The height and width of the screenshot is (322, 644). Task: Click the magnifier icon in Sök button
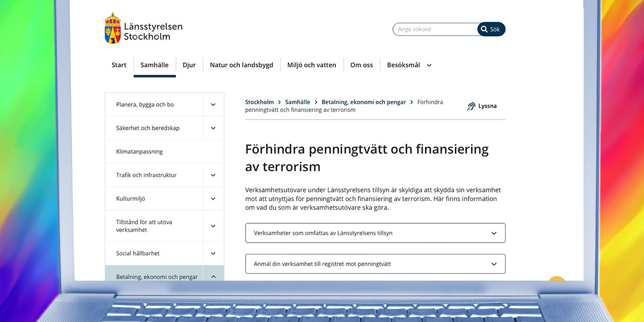click(x=484, y=30)
